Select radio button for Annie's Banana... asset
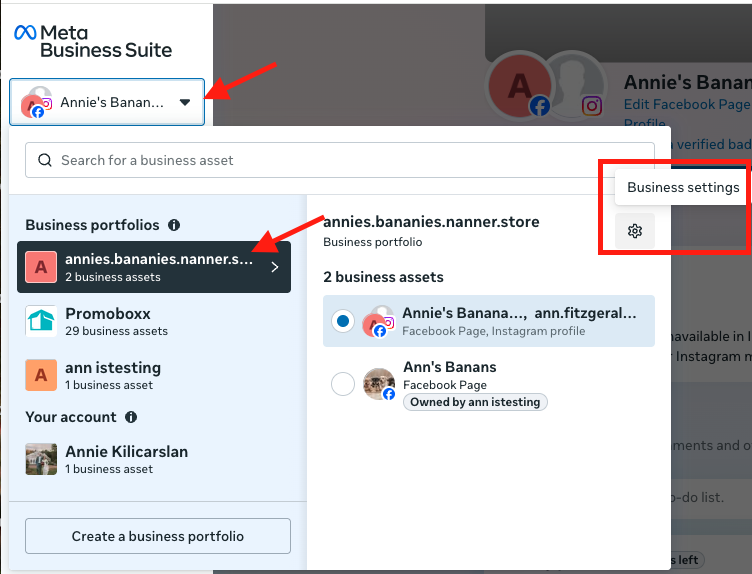The height and width of the screenshot is (574, 752). 343,321
